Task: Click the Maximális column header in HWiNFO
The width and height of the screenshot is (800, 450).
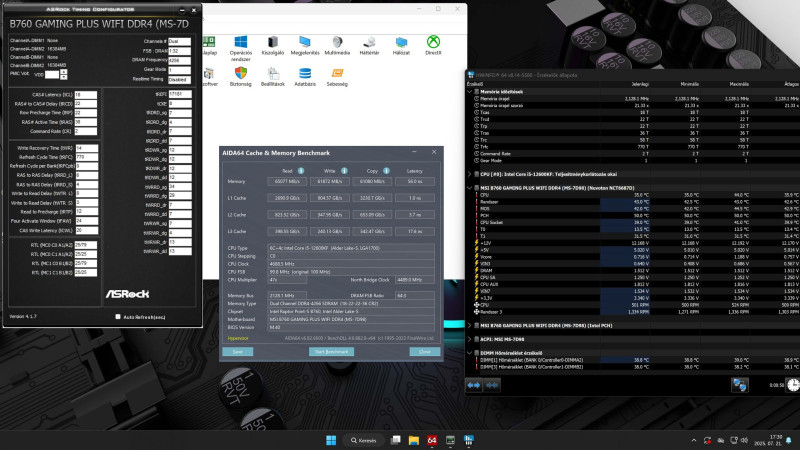Action: 739,84
